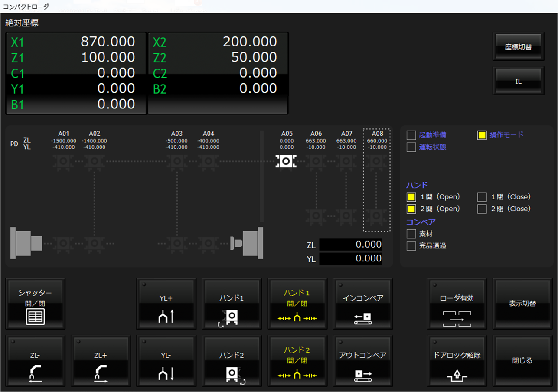Start the インコンベア in-conveyor
The height and width of the screenshot is (392, 558).
362,304
